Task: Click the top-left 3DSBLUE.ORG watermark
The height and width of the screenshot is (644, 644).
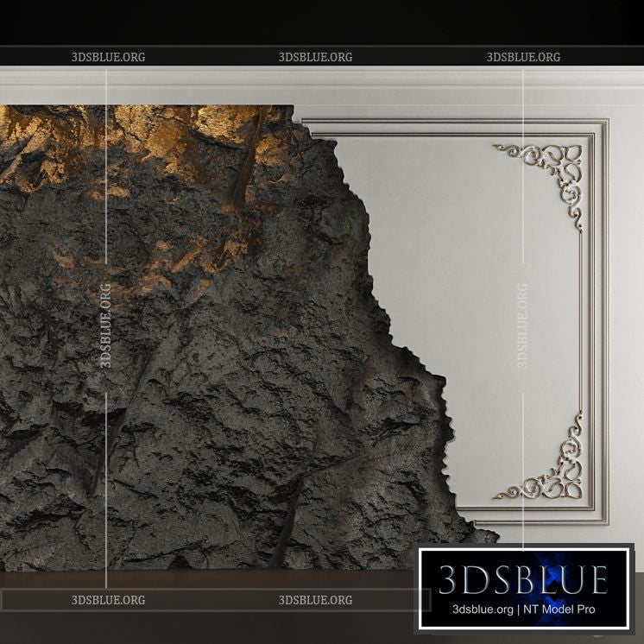Action: tap(108, 57)
